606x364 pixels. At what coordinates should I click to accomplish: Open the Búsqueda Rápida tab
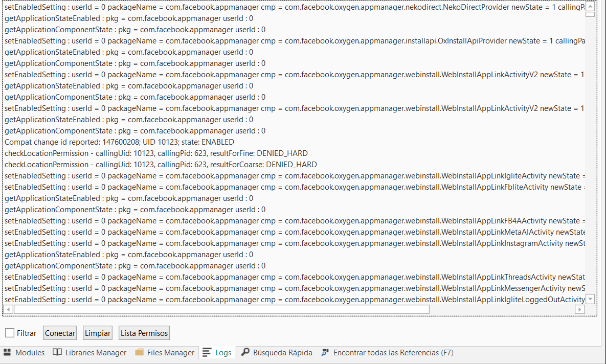[277, 352]
